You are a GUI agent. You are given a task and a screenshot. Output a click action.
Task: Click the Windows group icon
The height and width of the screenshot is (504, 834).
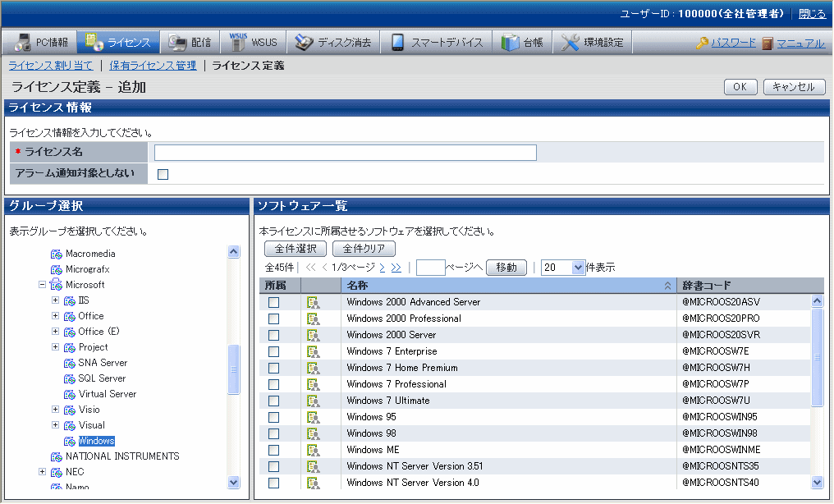(69, 442)
